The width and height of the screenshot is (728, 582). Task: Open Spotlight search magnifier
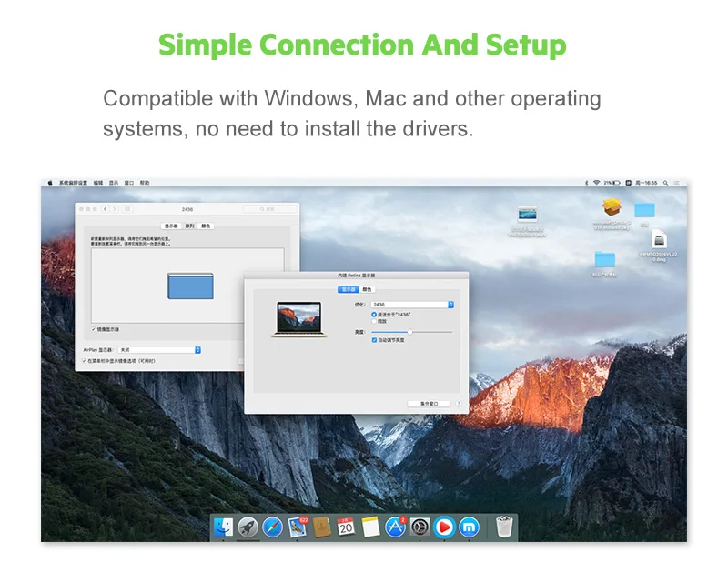pos(666,183)
